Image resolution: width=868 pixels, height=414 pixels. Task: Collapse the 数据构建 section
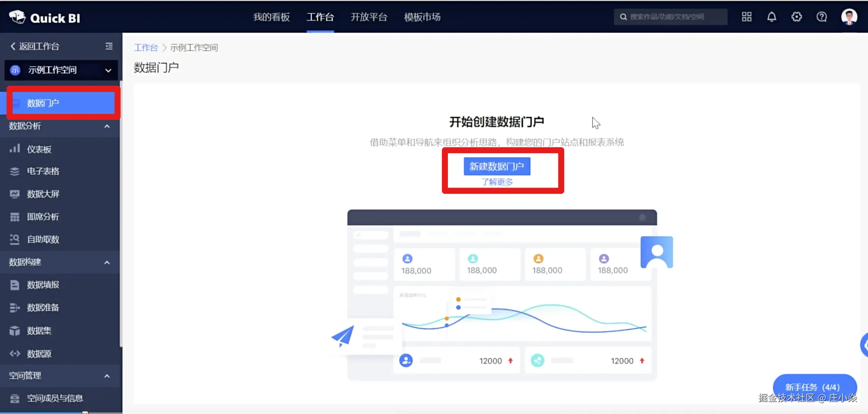click(107, 262)
